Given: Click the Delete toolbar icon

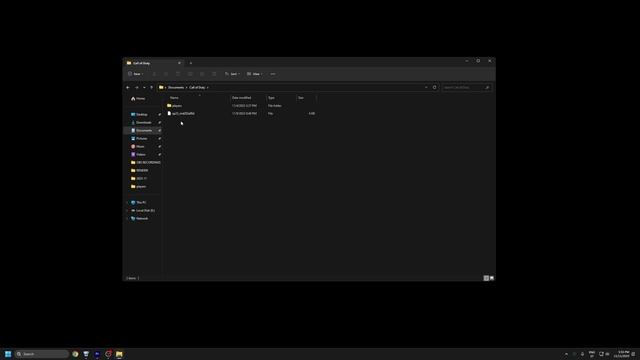Looking at the screenshot, I should (x=214, y=74).
